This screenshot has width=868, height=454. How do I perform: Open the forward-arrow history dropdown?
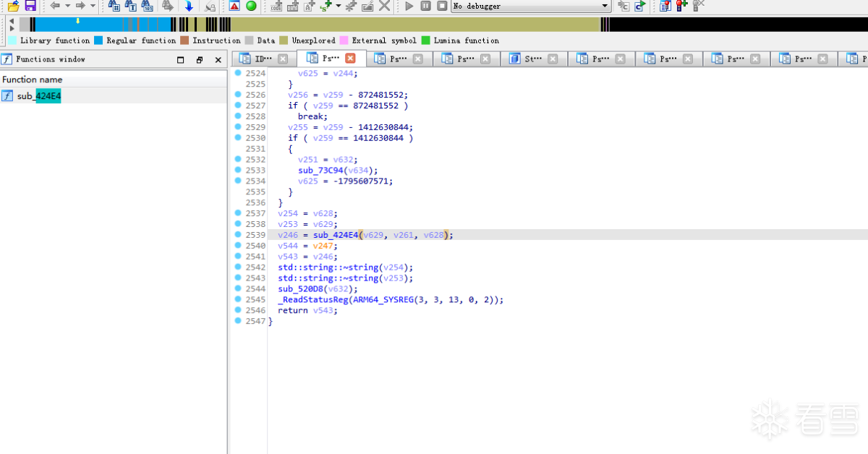(x=93, y=6)
